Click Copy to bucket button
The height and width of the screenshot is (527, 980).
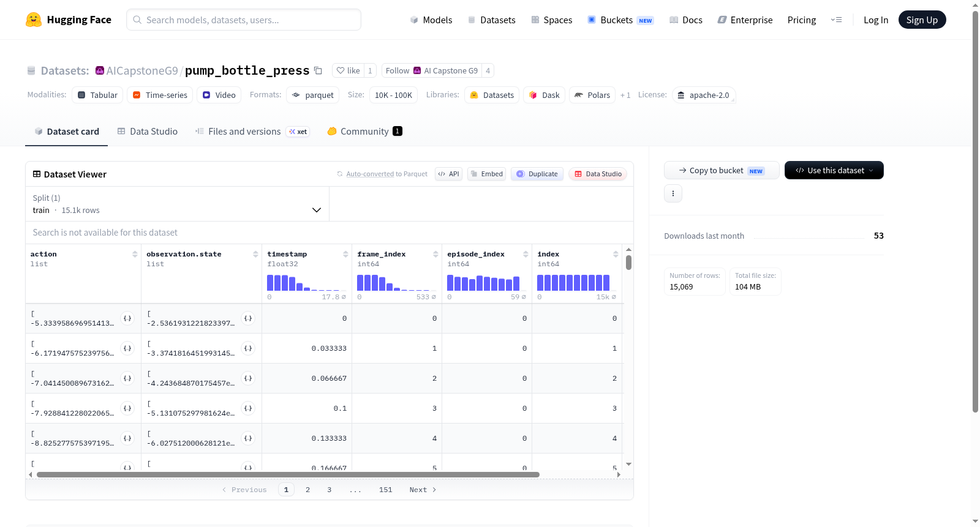click(722, 170)
